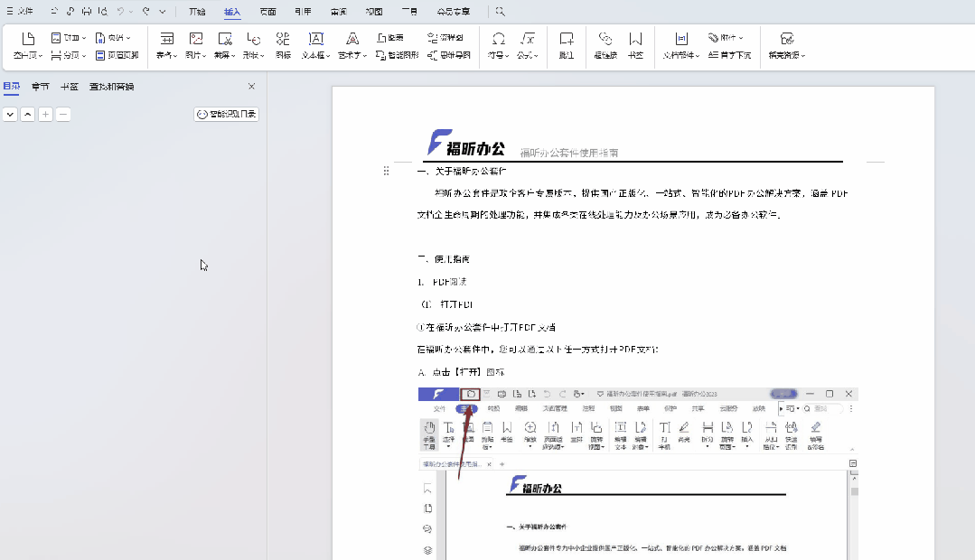Click the 智能识别目录 button

point(226,115)
